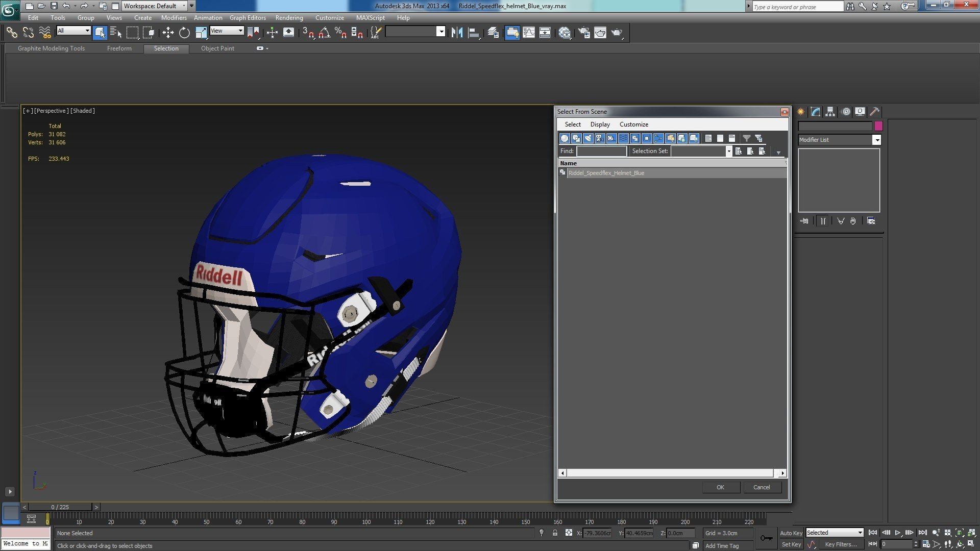Image resolution: width=980 pixels, height=551 pixels.
Task: Toggle Display Bone Objects filter in dialog
Action: coord(658,138)
